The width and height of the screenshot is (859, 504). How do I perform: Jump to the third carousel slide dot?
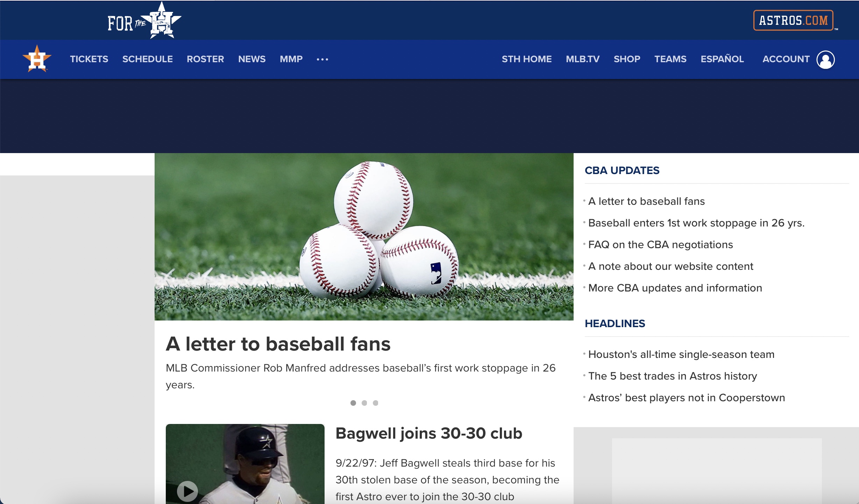[x=376, y=403]
